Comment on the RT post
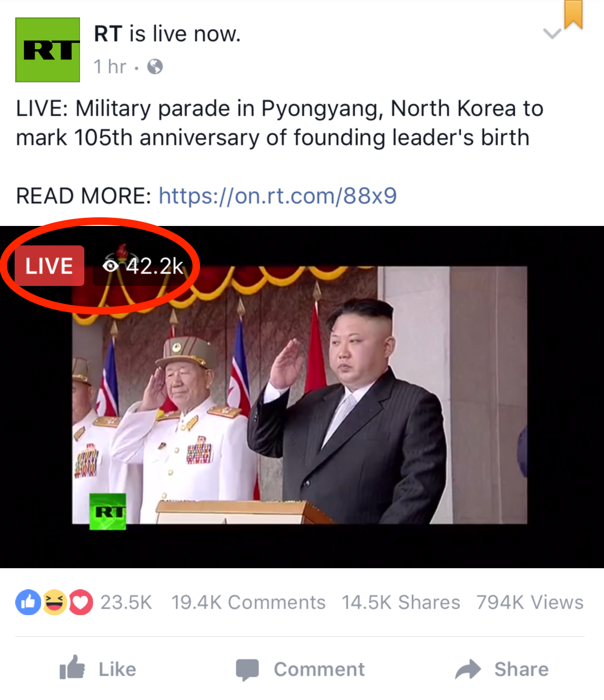Image resolution: width=604 pixels, height=700 pixels. click(300, 669)
